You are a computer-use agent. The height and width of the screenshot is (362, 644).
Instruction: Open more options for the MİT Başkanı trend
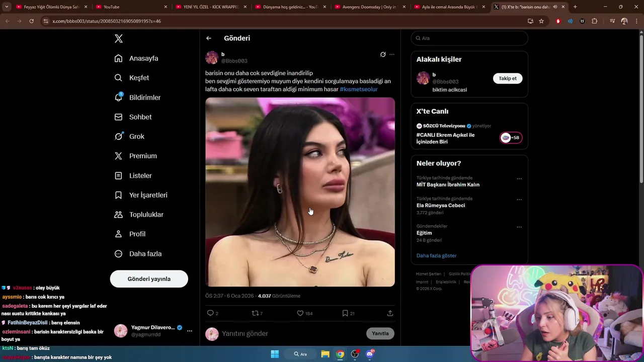[x=519, y=179]
